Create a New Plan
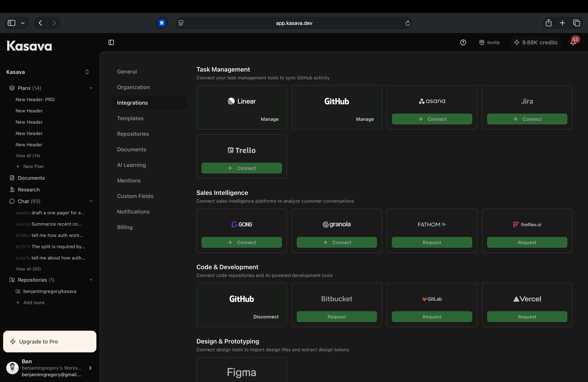The image size is (588, 382). pyautogui.click(x=30, y=166)
